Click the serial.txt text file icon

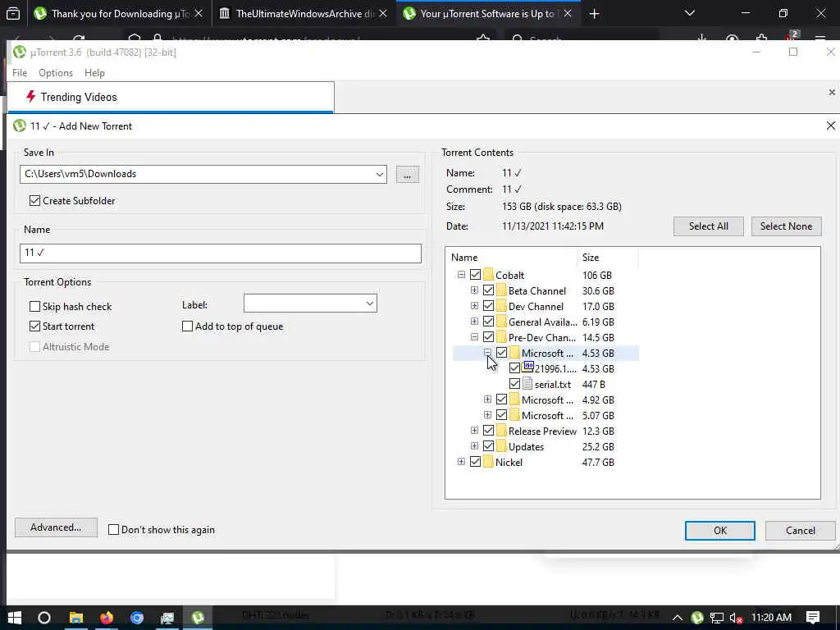pyautogui.click(x=527, y=384)
